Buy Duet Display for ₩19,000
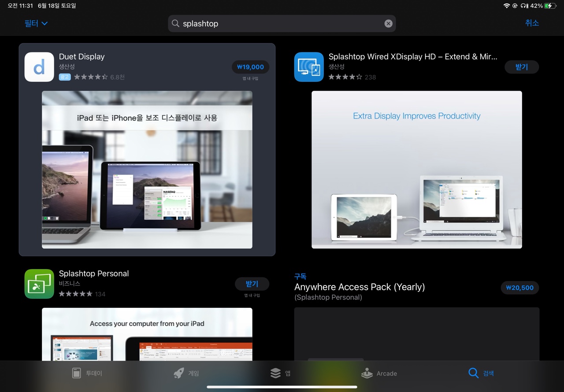Viewport: 564px width, 392px height. point(250,67)
